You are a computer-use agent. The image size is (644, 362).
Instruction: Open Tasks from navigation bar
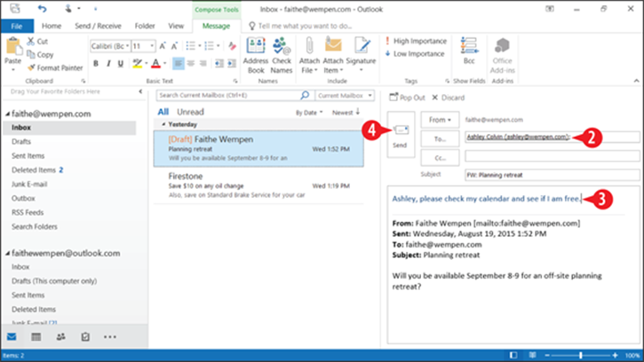point(85,336)
